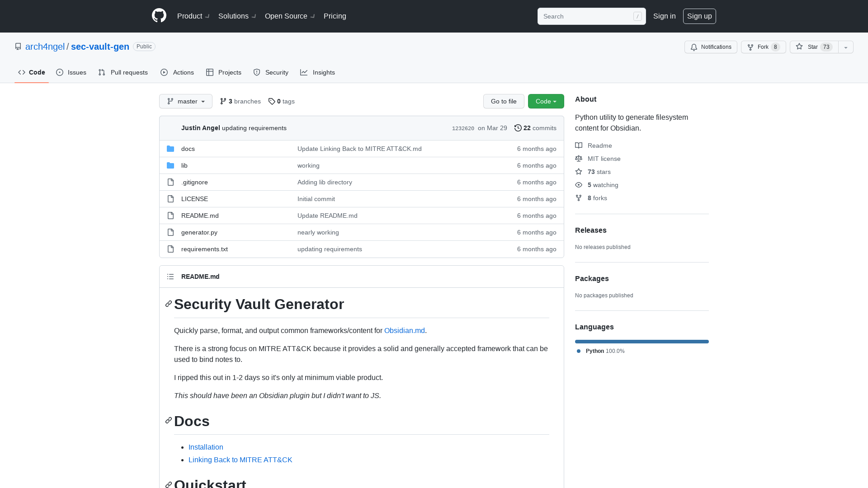
Task: View the 73 stars stargazers link
Action: (x=593, y=172)
